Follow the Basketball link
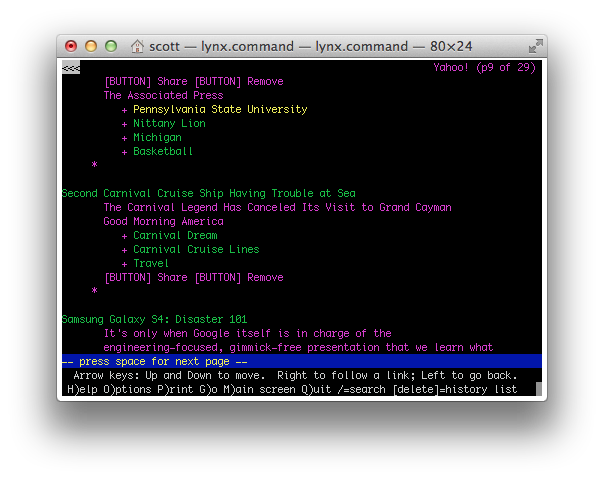Screen dimensions: 604x480 (x=163, y=151)
